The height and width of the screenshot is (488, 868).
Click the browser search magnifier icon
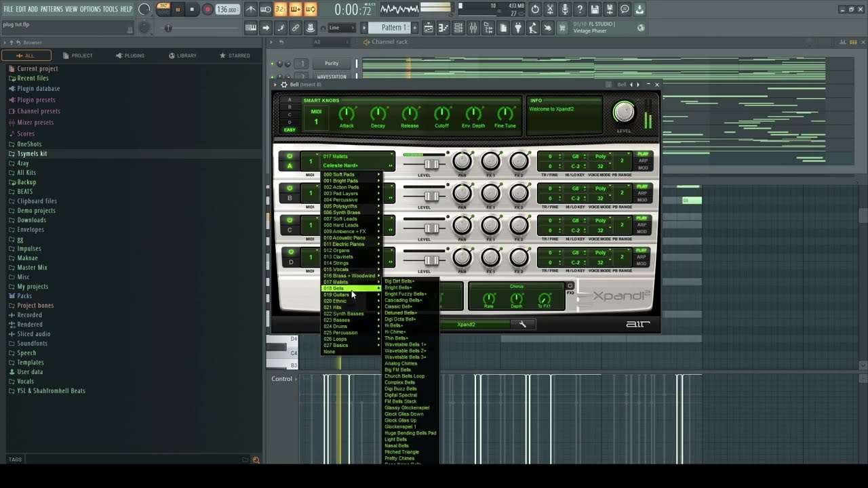pyautogui.click(x=256, y=460)
